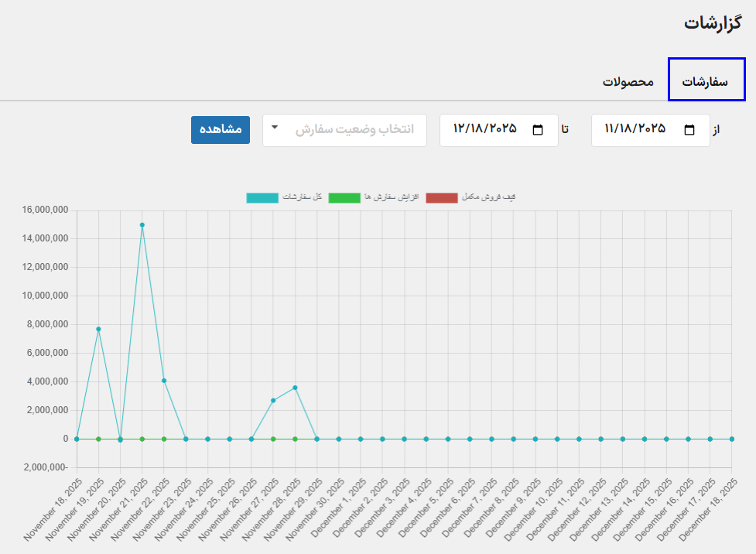The width and height of the screenshot is (756, 554).
Task: Click the November 28 teal data point
Action: (295, 388)
